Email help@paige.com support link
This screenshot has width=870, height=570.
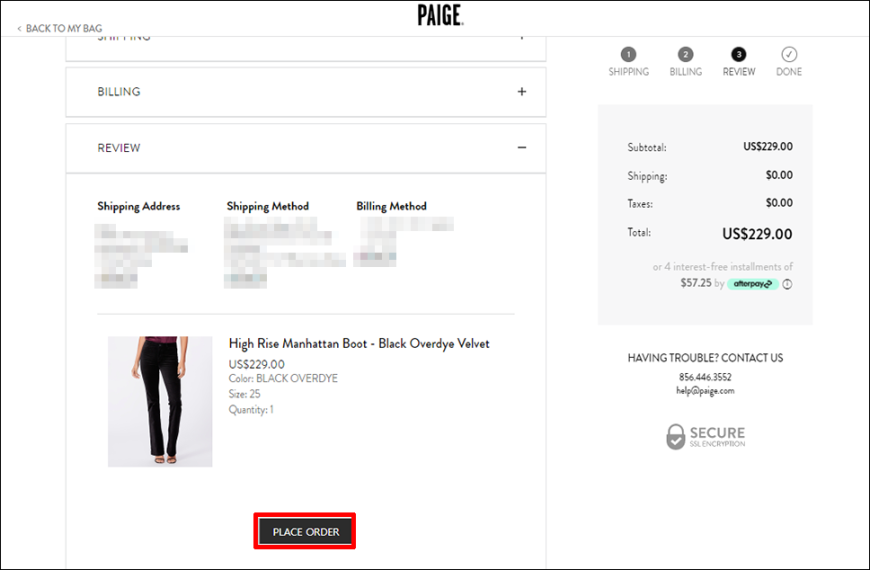coord(705,391)
